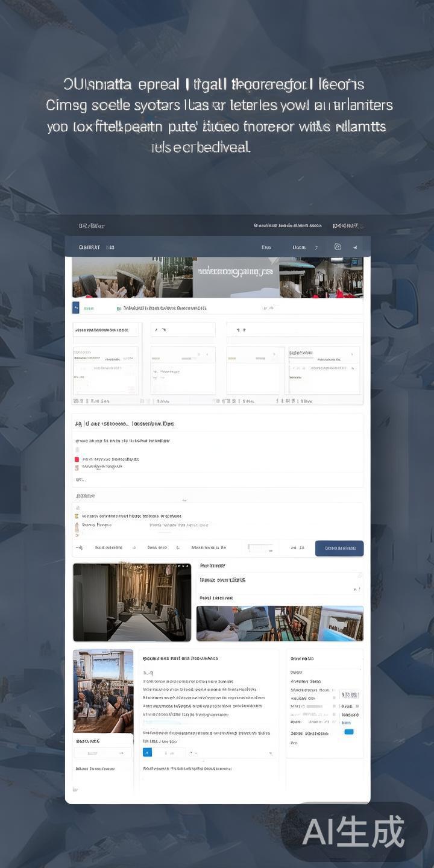Viewport: 434px width, 868px height.
Task: Select the second menu item in the navigation bar
Action: (299, 247)
